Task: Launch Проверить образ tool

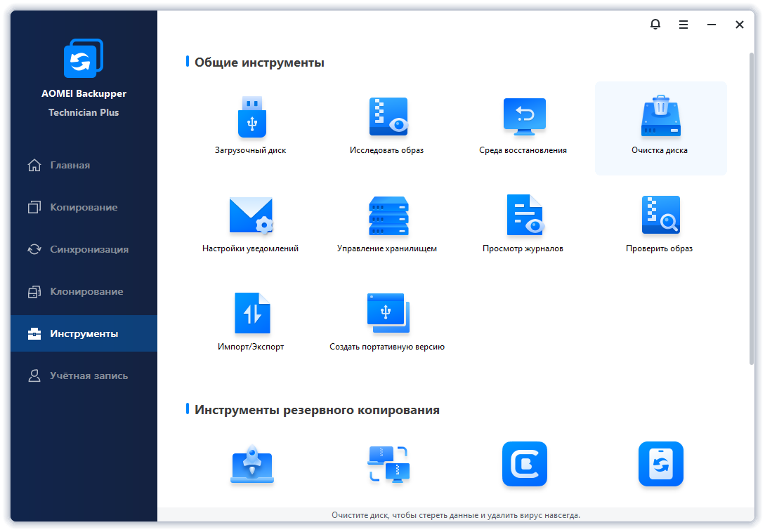Action: tap(660, 215)
